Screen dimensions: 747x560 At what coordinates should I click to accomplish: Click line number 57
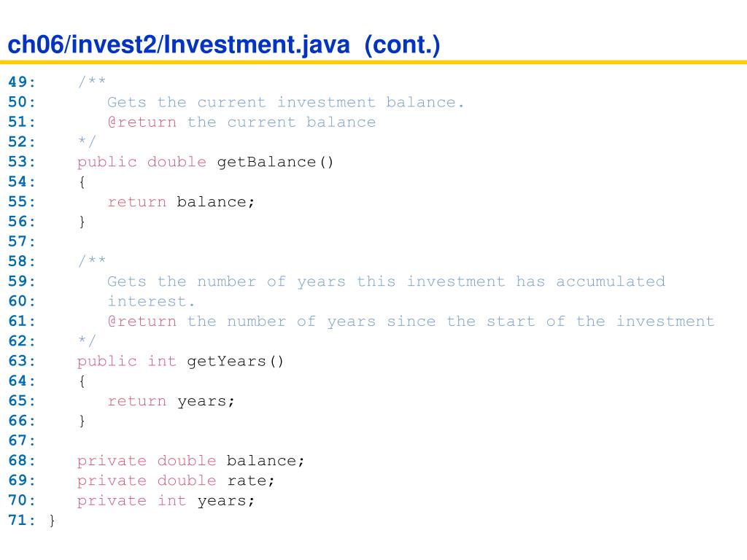22,241
